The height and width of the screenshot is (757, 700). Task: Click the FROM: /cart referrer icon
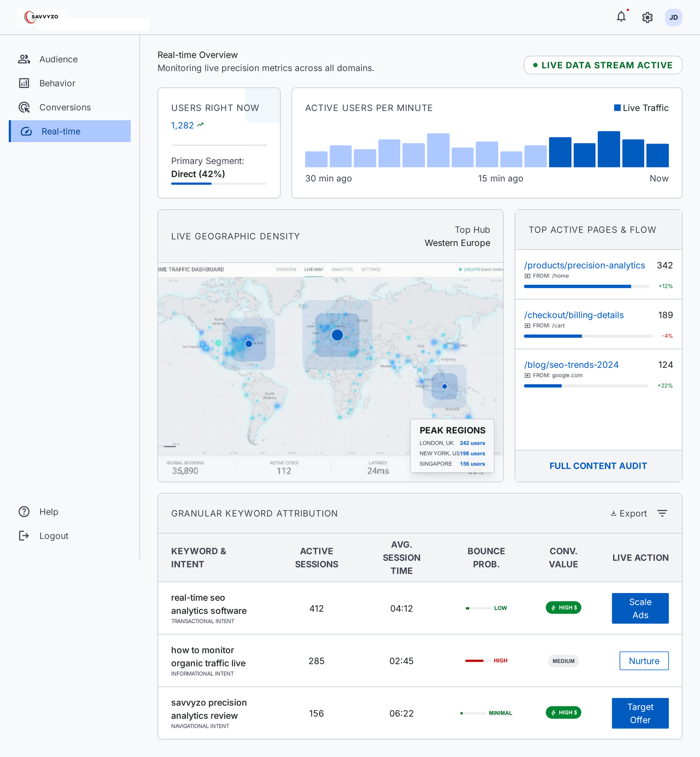(527, 326)
